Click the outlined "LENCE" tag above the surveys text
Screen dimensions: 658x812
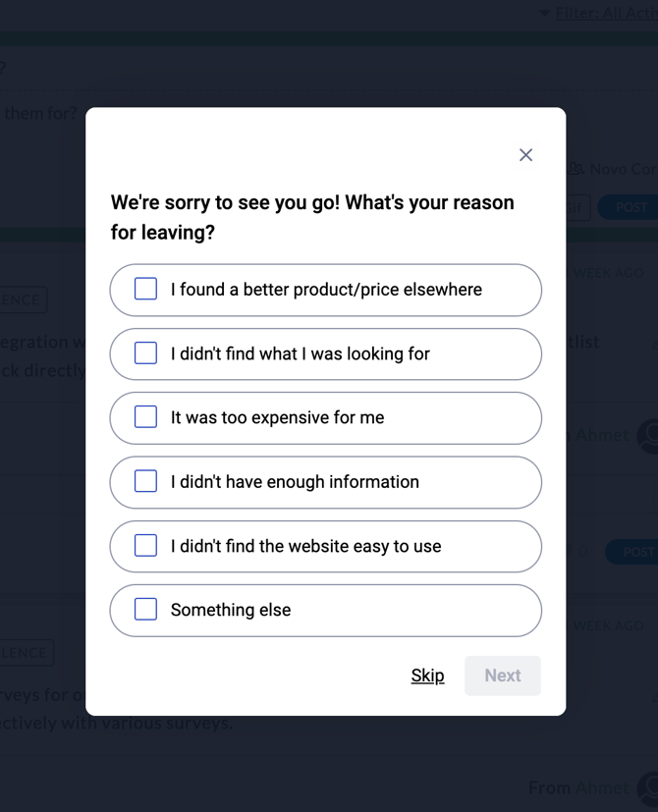(x=26, y=652)
